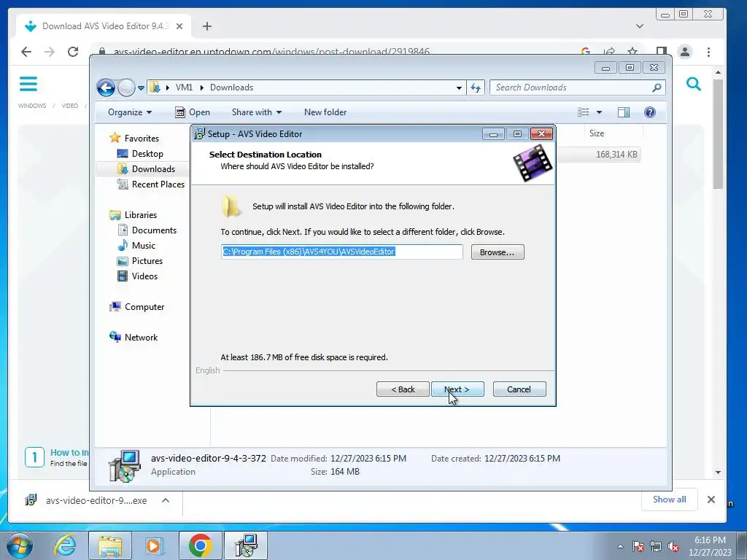This screenshot has height=560, width=747.
Task: Open the Uptodown hamburger menu
Action: coord(28,84)
